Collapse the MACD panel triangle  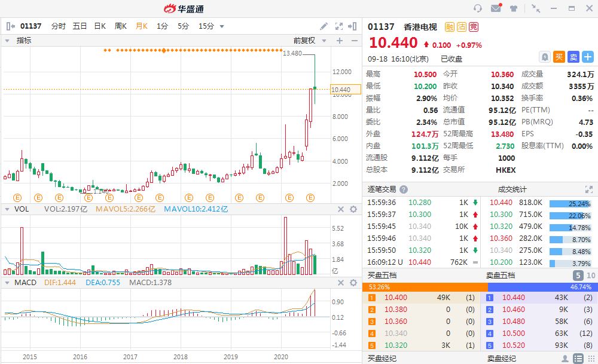pyautogui.click(x=7, y=283)
